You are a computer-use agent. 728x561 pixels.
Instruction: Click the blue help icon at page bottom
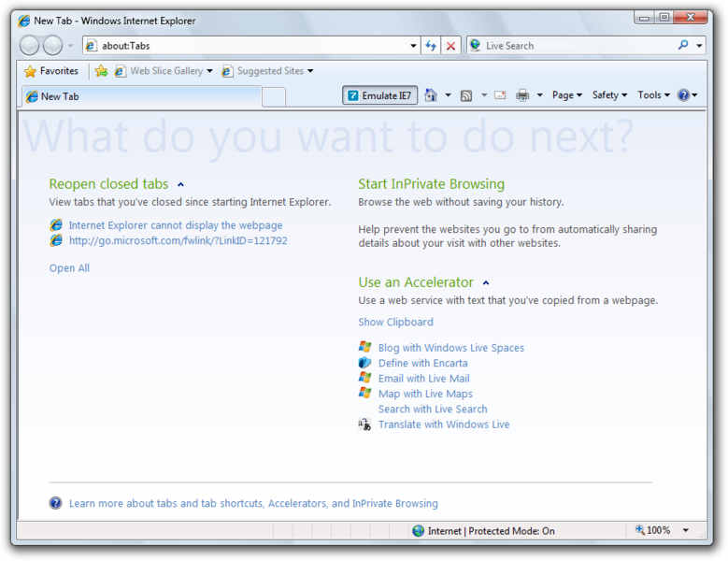tap(56, 503)
